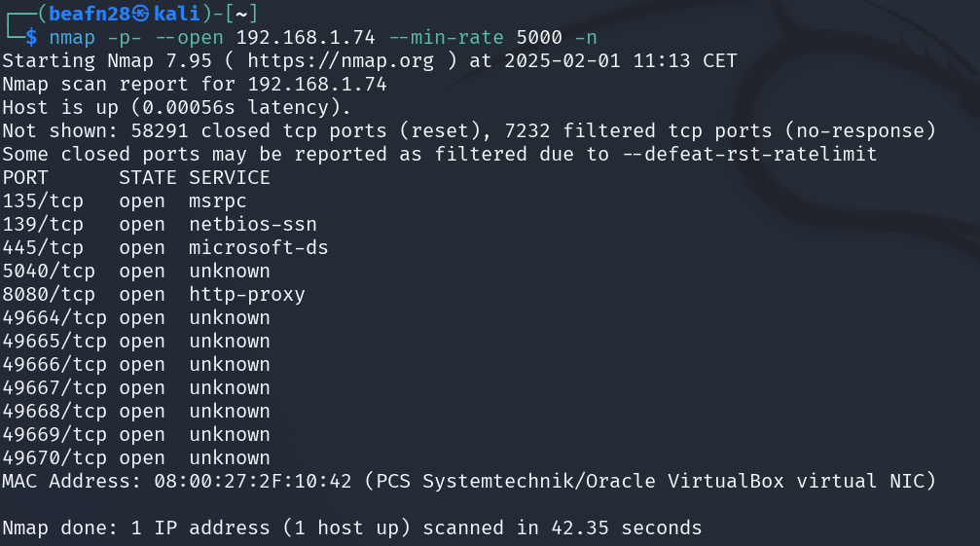Click the http-proxy service on port 8080

(247, 294)
